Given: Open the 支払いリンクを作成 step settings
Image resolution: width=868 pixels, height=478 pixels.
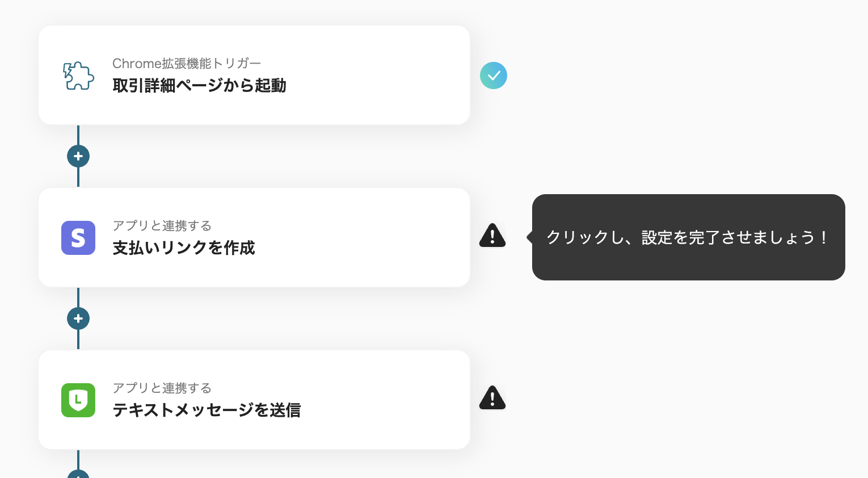Looking at the screenshot, I should [x=184, y=248].
